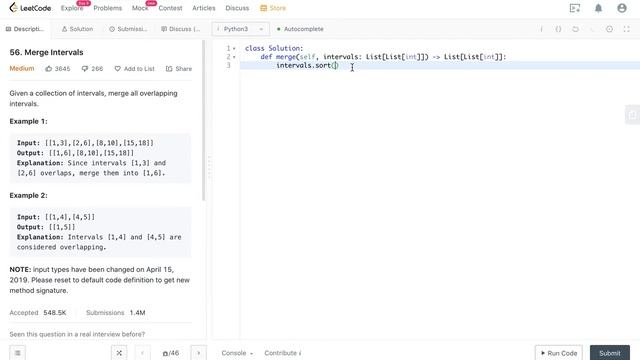Screen dimensions: 640x360
Task: Open the Explore menu item
Action: pyautogui.click(x=72, y=8)
